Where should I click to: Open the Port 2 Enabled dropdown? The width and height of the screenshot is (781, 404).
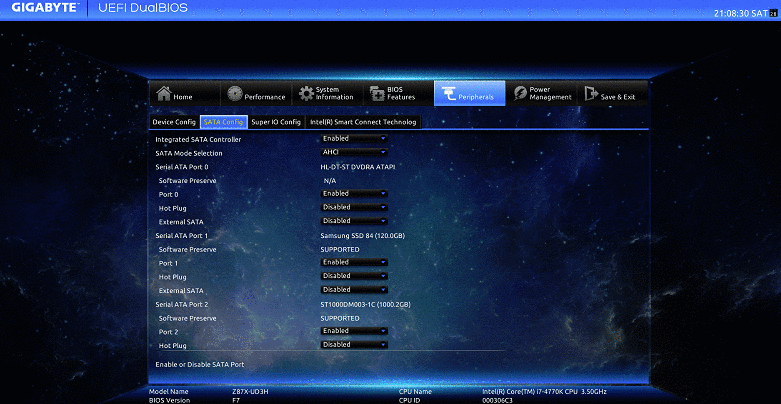pos(354,331)
